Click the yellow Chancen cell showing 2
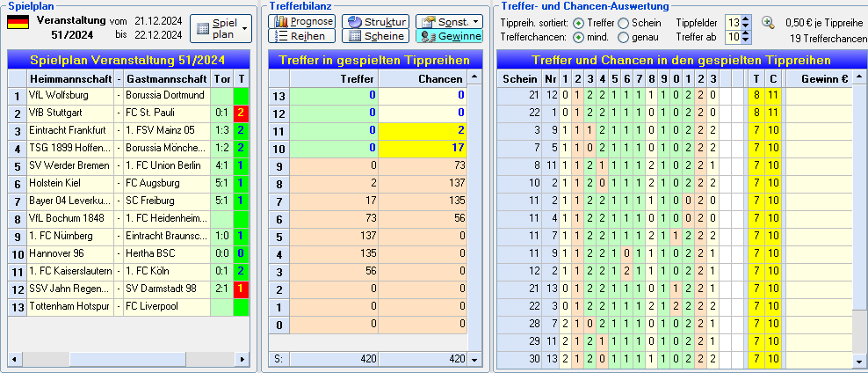Viewport: 868px width, 373px height. tap(423, 130)
